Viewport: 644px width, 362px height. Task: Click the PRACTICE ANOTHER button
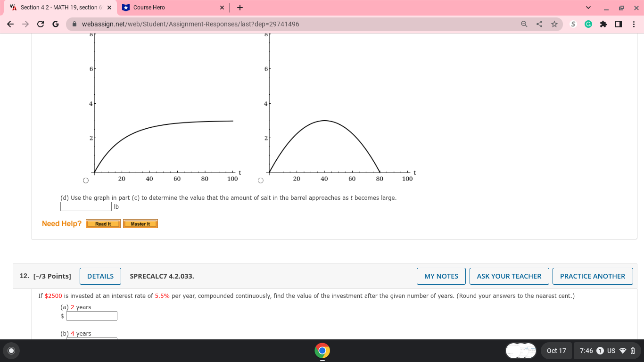593,276
